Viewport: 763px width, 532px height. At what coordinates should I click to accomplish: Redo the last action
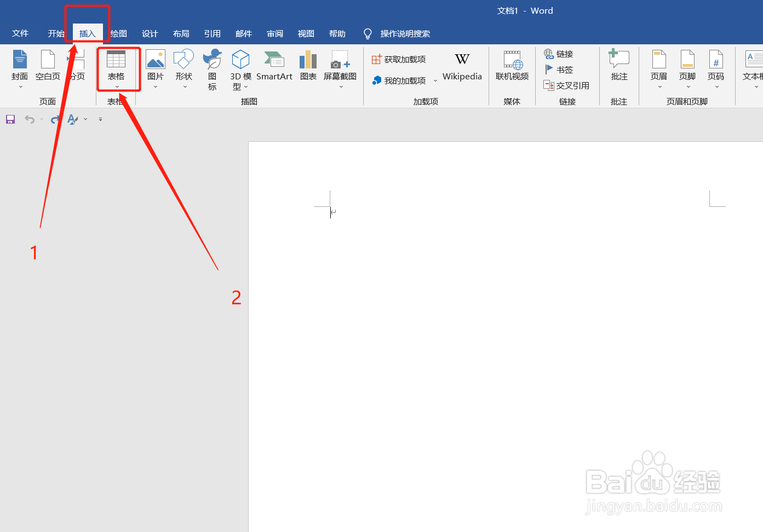point(55,119)
